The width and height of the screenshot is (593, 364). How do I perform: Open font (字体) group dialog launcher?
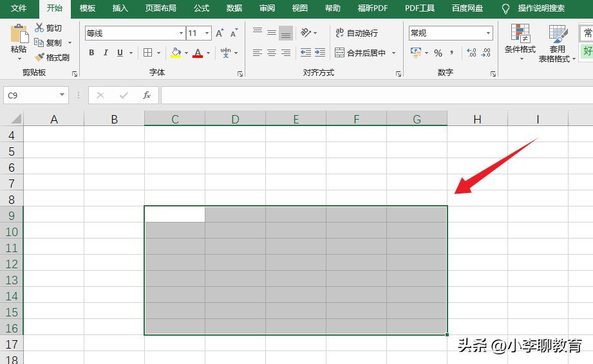(240, 74)
